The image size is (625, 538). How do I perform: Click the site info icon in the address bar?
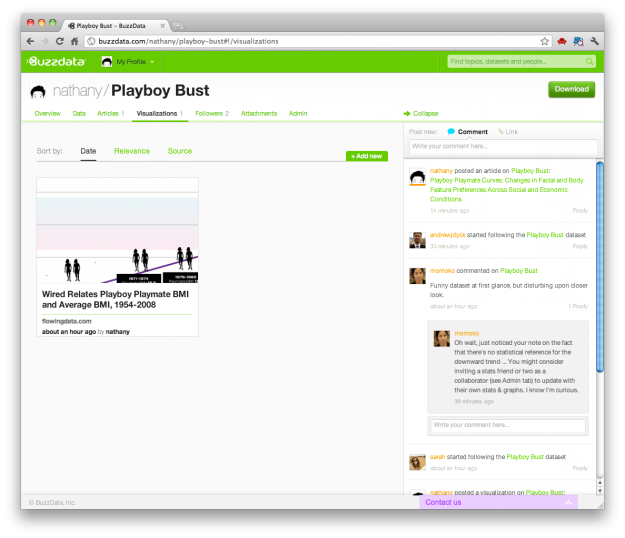(x=91, y=41)
